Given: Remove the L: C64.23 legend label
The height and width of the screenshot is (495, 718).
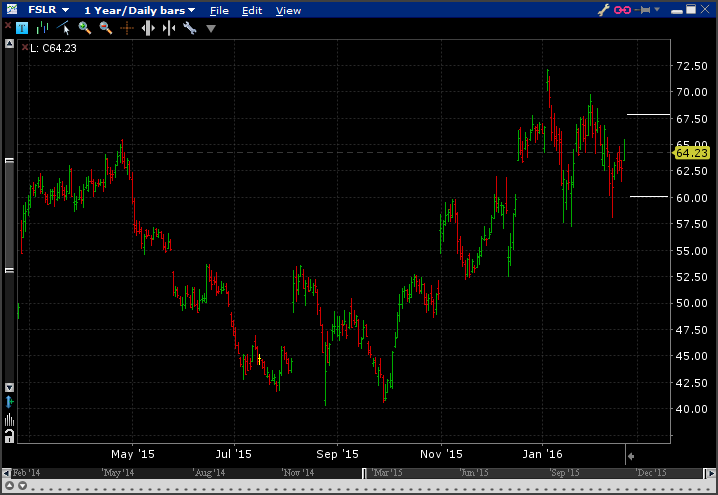Looking at the screenshot, I should coord(25,47).
